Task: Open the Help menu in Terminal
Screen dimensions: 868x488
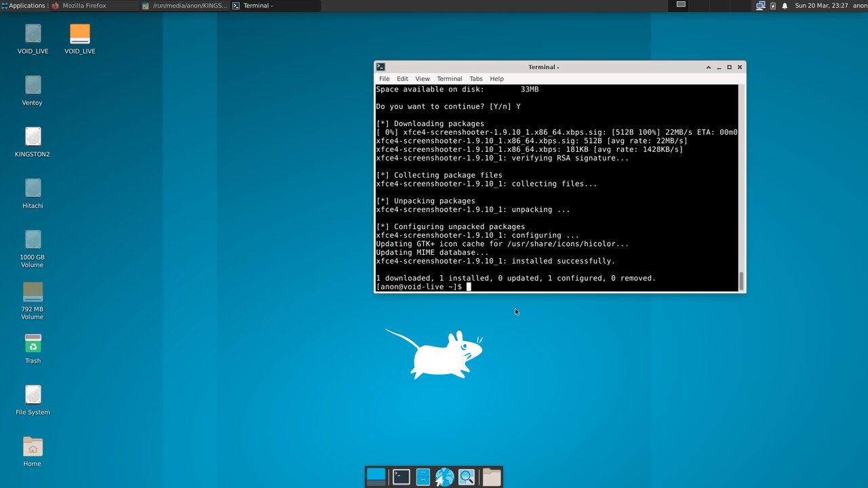Action: click(497, 79)
